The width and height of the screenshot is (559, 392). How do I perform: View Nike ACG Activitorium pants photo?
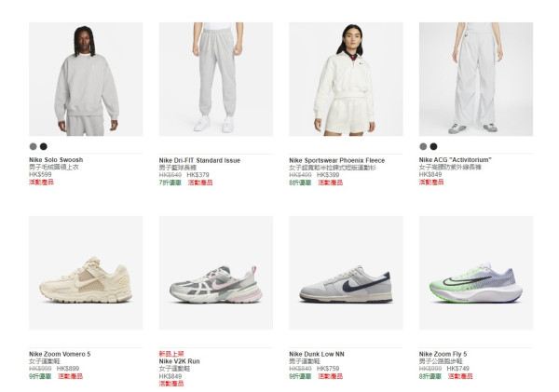[x=475, y=79]
